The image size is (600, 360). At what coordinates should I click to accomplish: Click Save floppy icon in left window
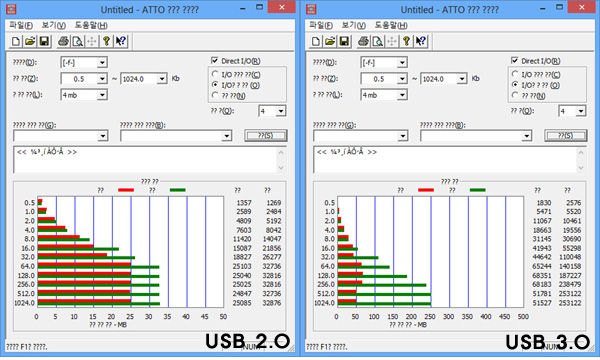[44, 41]
